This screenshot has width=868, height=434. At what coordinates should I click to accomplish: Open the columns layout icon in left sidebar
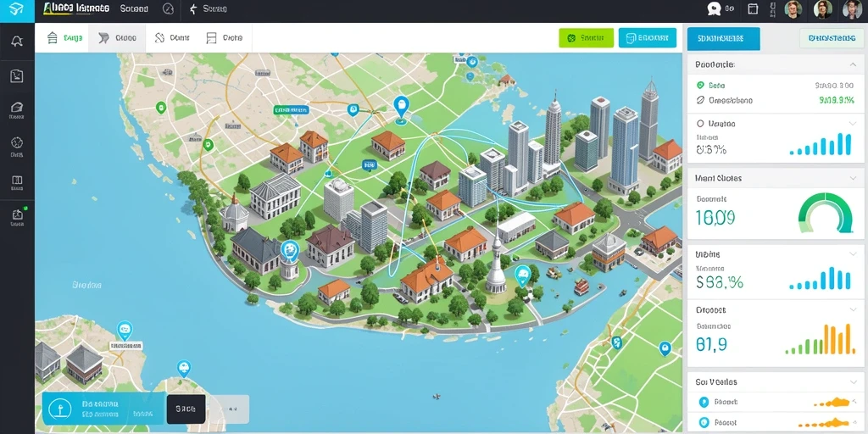[17, 180]
